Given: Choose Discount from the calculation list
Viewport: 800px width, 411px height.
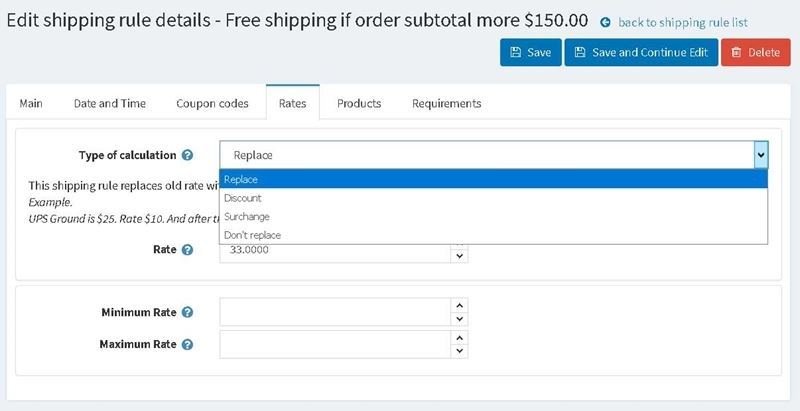Looking at the screenshot, I should click(493, 198).
